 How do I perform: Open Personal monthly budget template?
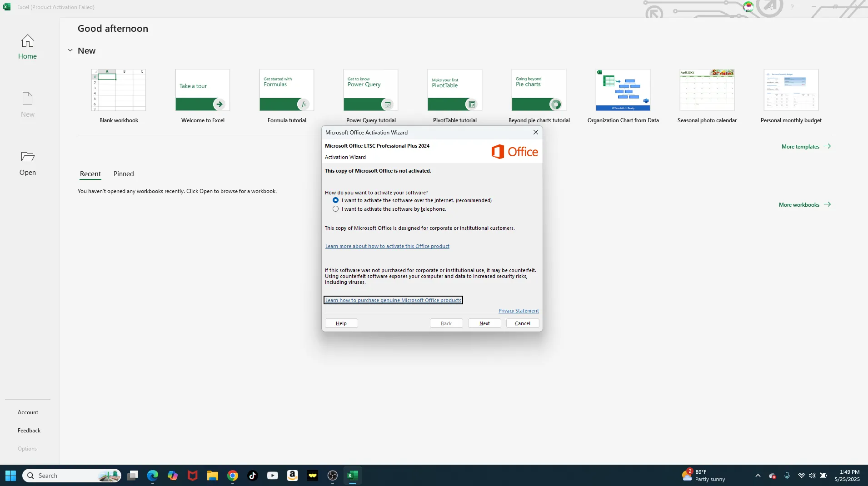pos(791,96)
